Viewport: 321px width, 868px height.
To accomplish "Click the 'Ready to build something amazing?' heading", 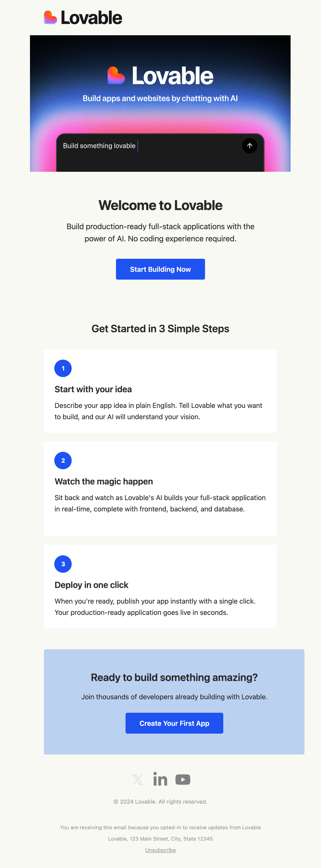I will (174, 677).
